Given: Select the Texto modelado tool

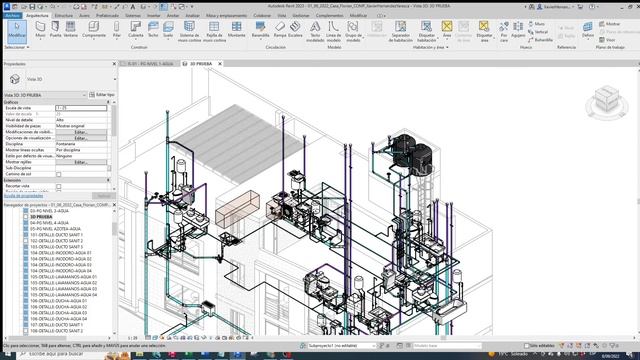Looking at the screenshot, I should coord(315,31).
